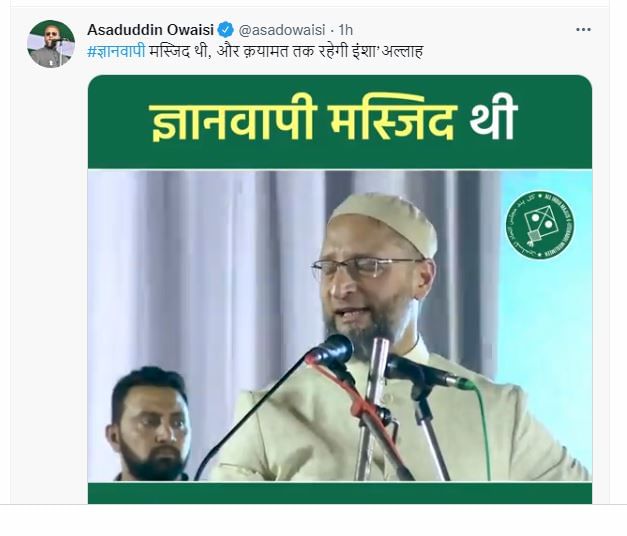Click the AIMIM kite logo in the video
This screenshot has width=627, height=536.
(x=539, y=225)
